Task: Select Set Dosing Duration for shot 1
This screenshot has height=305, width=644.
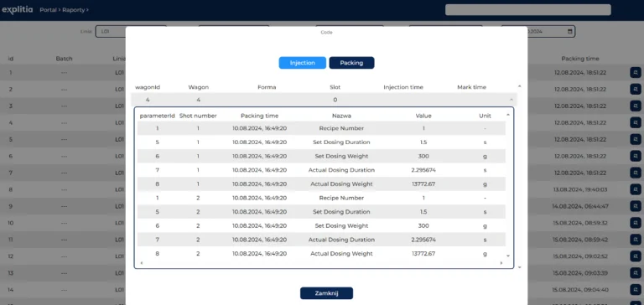Action: tap(322, 142)
